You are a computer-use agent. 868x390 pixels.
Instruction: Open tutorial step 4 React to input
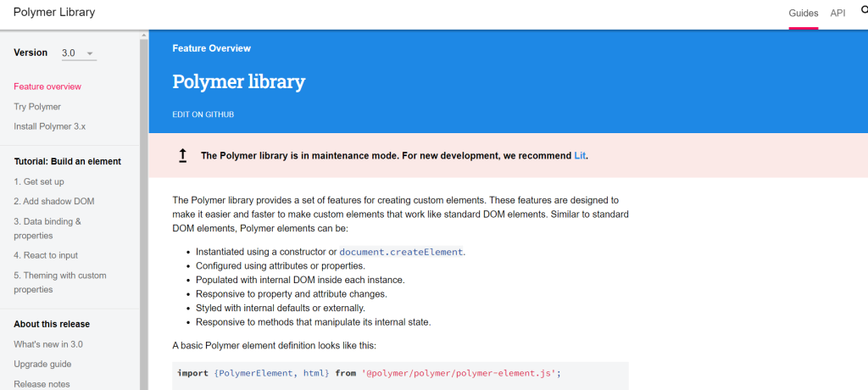coord(46,255)
